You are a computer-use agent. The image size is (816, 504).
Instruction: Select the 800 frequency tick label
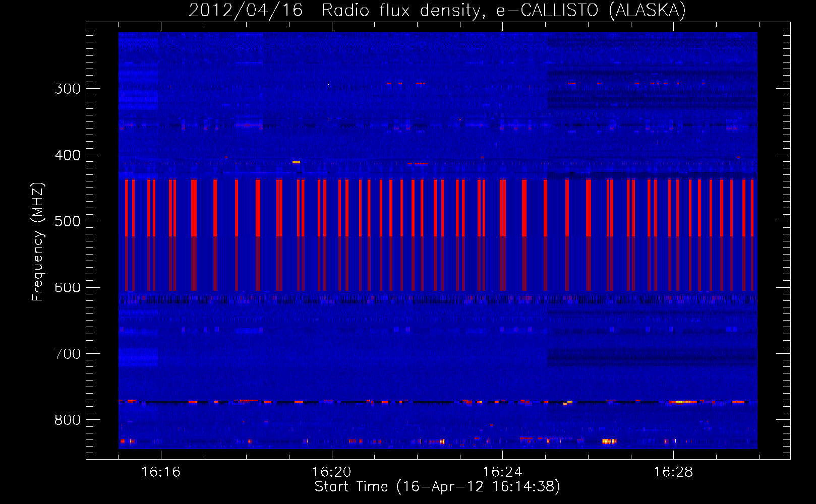pos(68,420)
